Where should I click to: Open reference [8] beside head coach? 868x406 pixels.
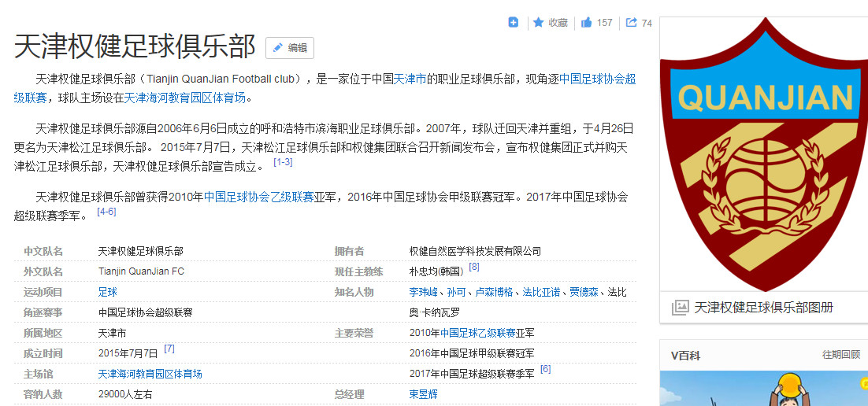474,267
